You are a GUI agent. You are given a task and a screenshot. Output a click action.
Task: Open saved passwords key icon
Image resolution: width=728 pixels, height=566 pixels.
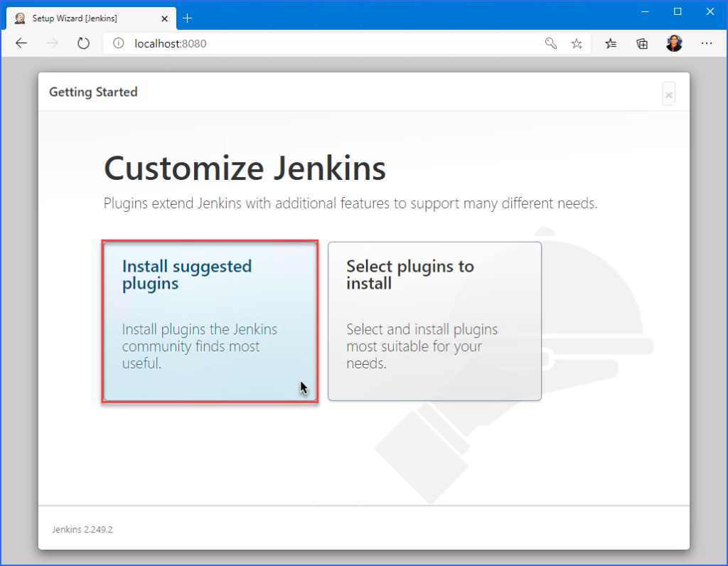coord(551,43)
